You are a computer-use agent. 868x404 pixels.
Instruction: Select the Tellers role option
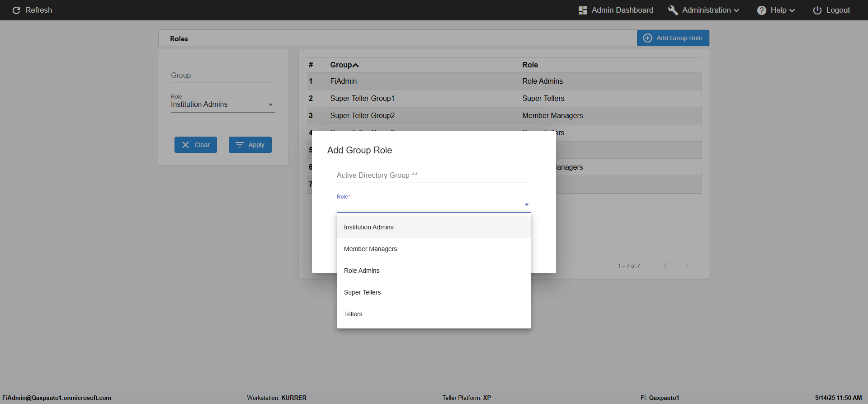pyautogui.click(x=353, y=314)
